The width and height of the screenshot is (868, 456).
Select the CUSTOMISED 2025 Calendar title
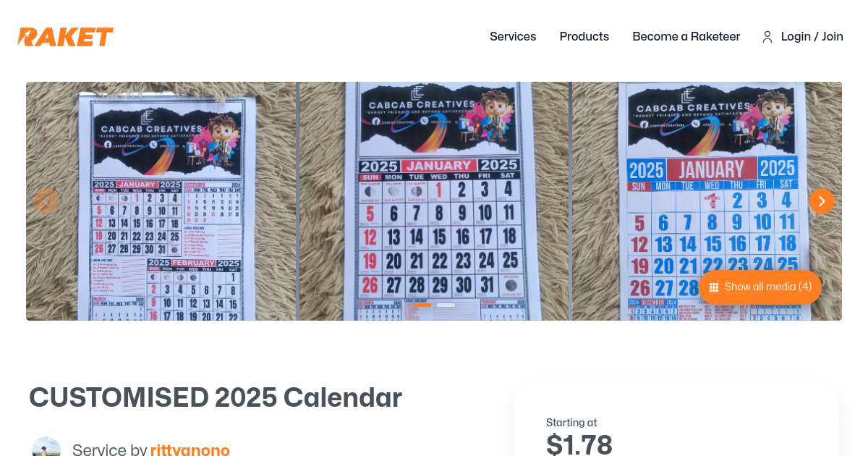[216, 397]
